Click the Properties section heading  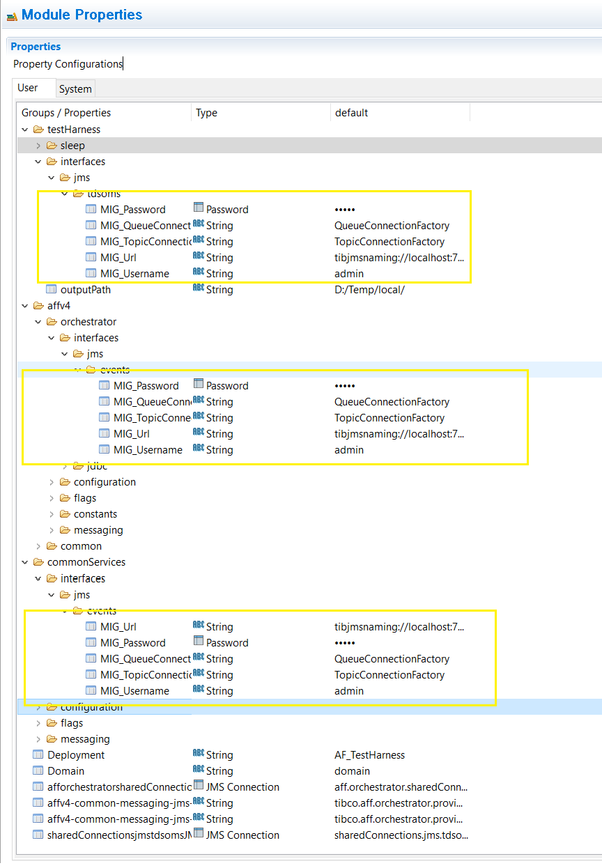[x=36, y=47]
